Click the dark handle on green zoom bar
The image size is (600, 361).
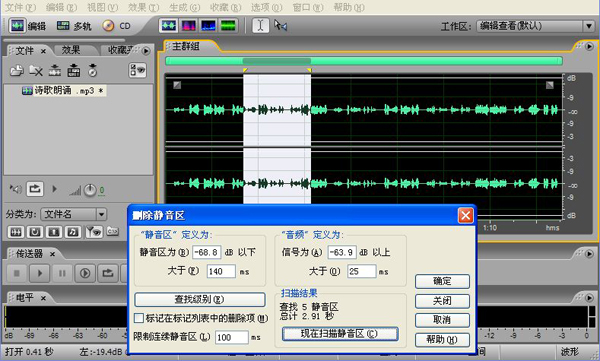point(277,61)
